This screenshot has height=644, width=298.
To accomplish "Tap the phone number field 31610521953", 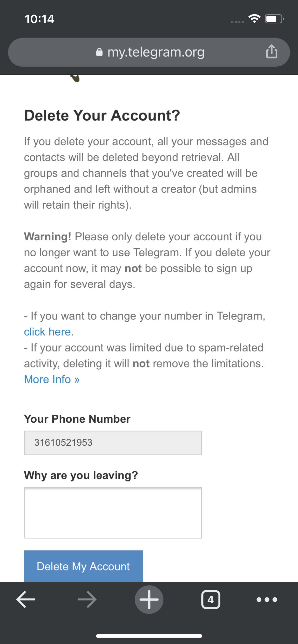I will [113, 443].
